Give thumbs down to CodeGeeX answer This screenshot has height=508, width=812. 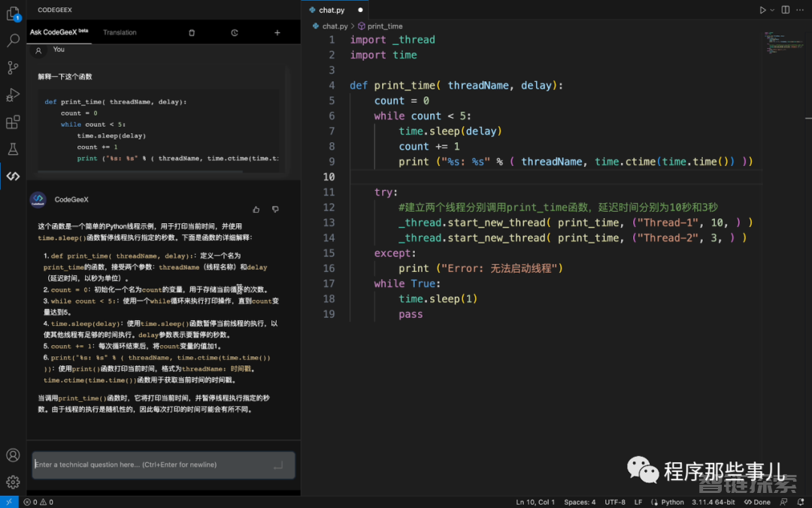coord(275,210)
